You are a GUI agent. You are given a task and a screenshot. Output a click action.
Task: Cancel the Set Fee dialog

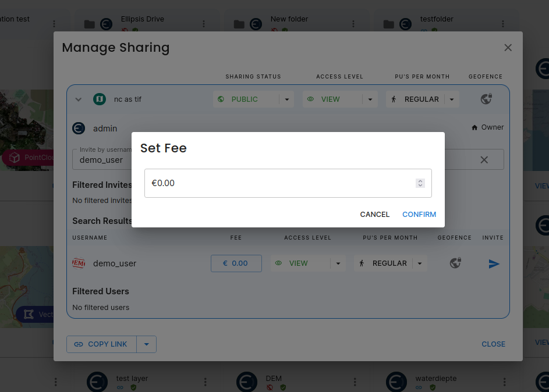(374, 215)
